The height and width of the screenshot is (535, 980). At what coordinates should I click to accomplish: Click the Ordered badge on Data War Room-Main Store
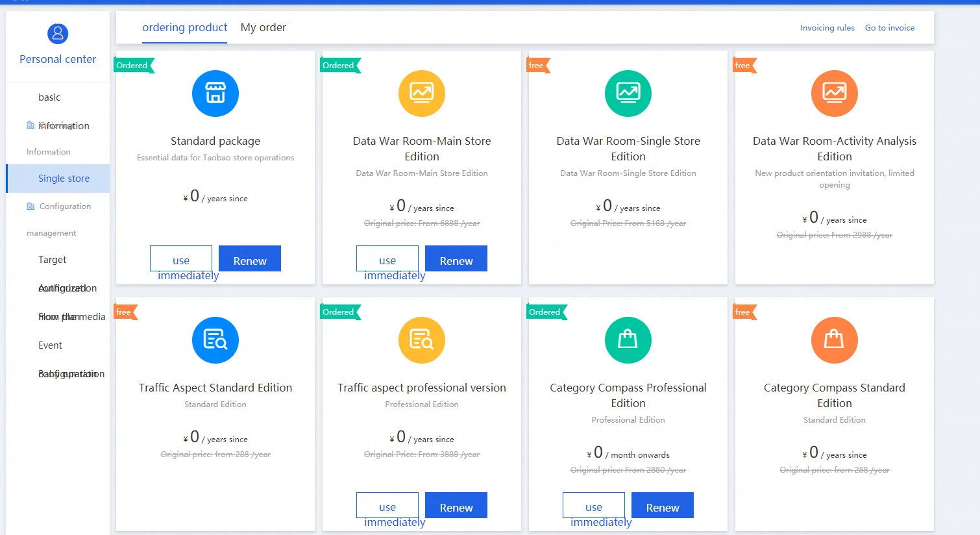point(340,66)
